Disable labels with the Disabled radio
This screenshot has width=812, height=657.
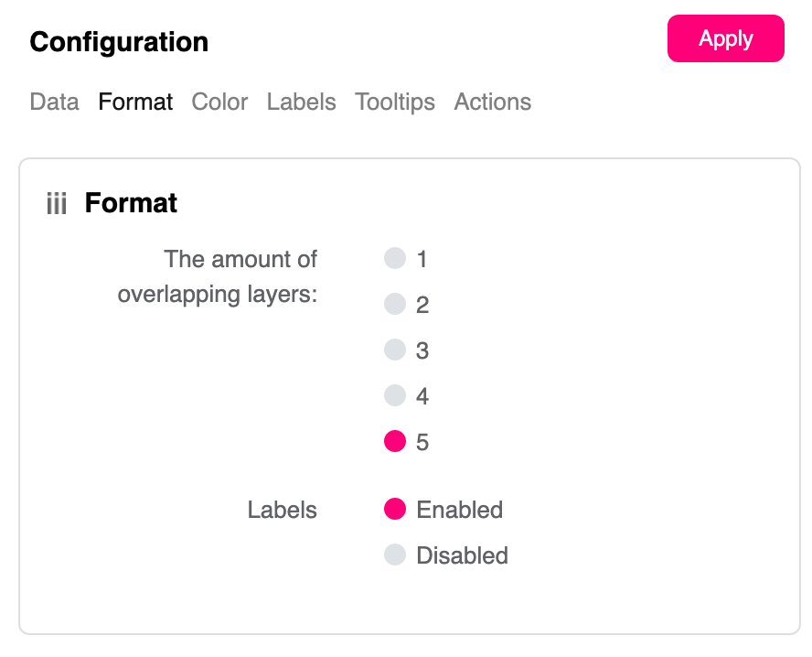(395, 555)
